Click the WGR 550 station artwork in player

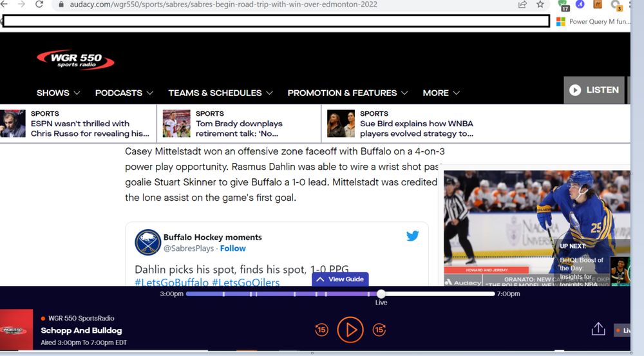click(17, 330)
